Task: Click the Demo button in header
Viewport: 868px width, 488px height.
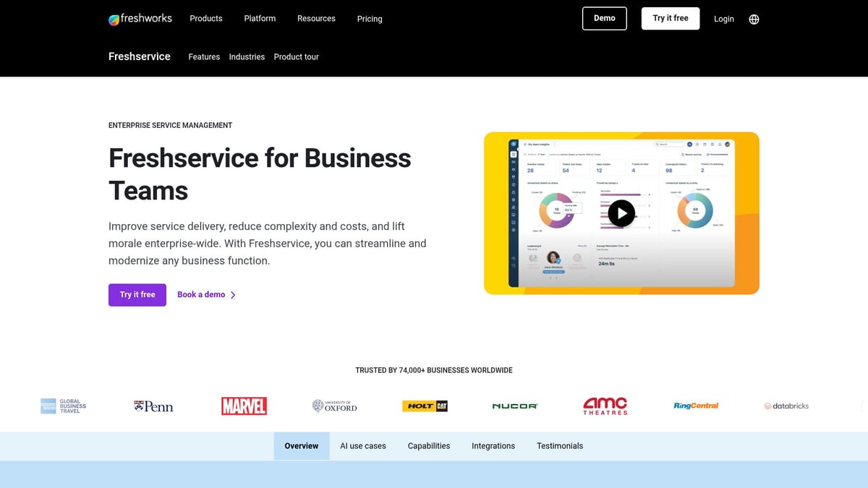Action: tap(605, 19)
